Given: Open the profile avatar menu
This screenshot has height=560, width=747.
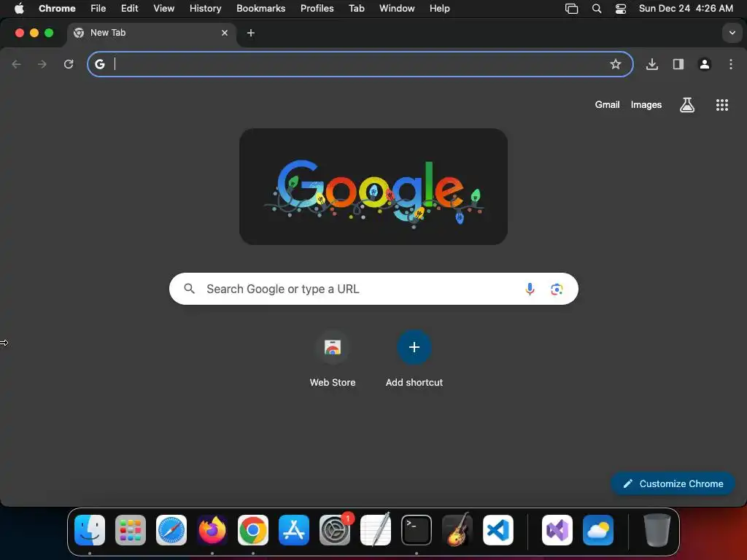Looking at the screenshot, I should click(705, 64).
